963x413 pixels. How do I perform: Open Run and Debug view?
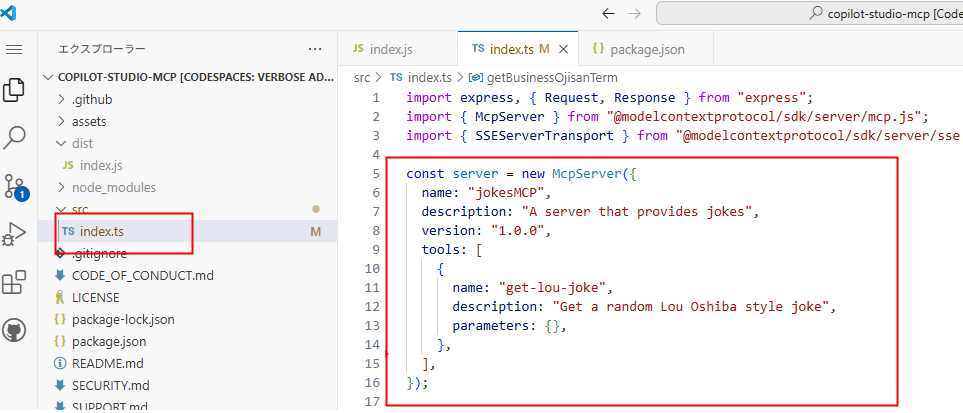pyautogui.click(x=14, y=234)
